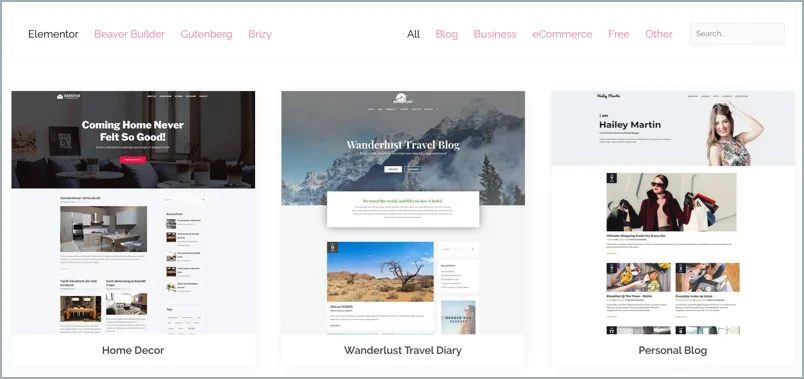The height and width of the screenshot is (379, 804).
Task: Switch to Gutenberg templates
Action: pyautogui.click(x=206, y=34)
